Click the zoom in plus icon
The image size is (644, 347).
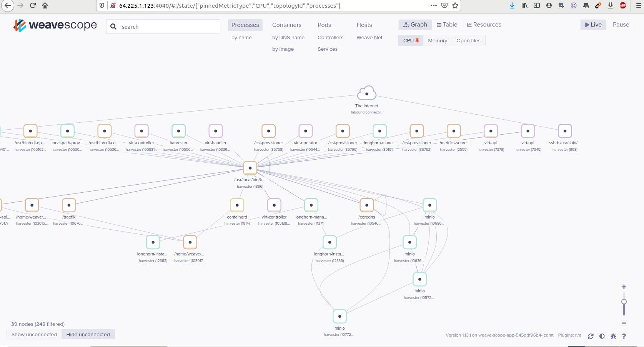click(624, 287)
